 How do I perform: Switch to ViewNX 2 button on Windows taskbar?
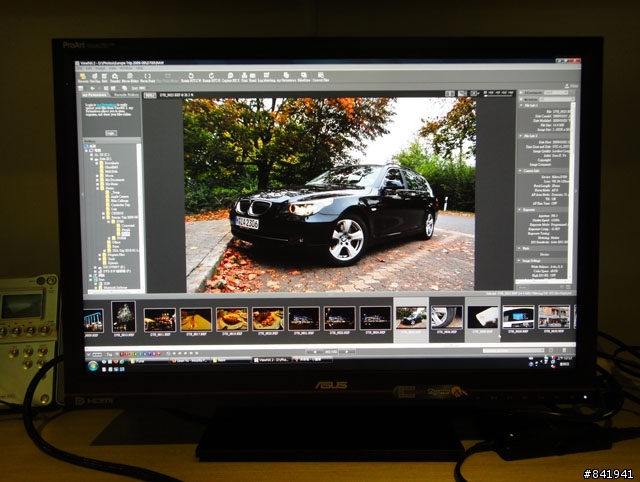(271, 360)
